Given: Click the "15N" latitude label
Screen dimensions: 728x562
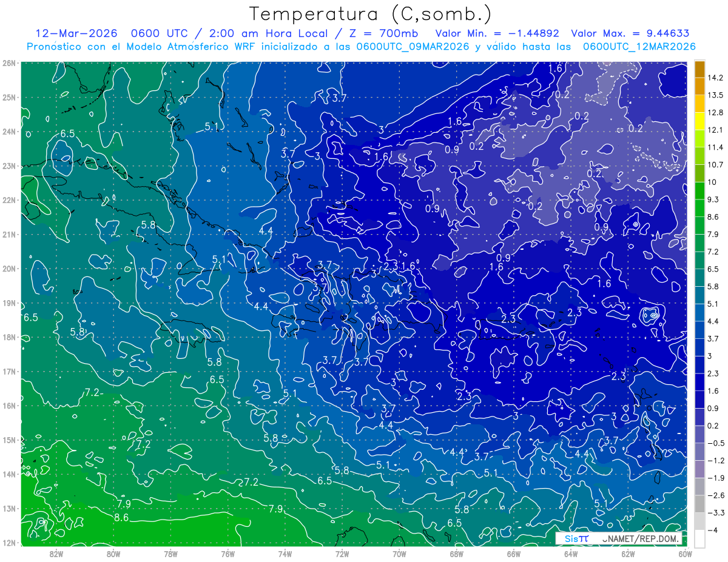Looking at the screenshot, I should 9,440.
